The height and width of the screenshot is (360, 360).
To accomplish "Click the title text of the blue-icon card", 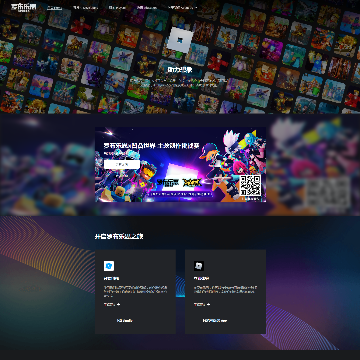I will pyautogui.click(x=111, y=278).
